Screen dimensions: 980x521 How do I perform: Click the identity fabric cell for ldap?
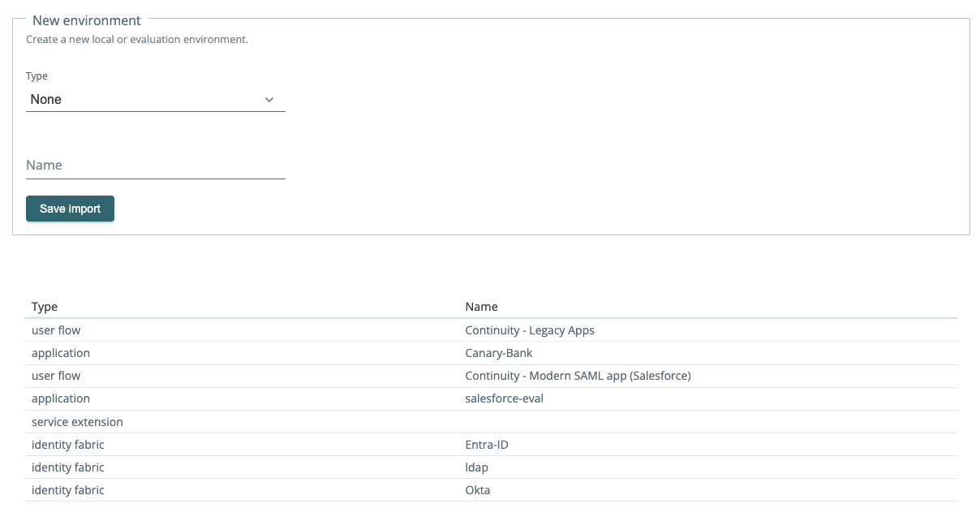(x=68, y=467)
